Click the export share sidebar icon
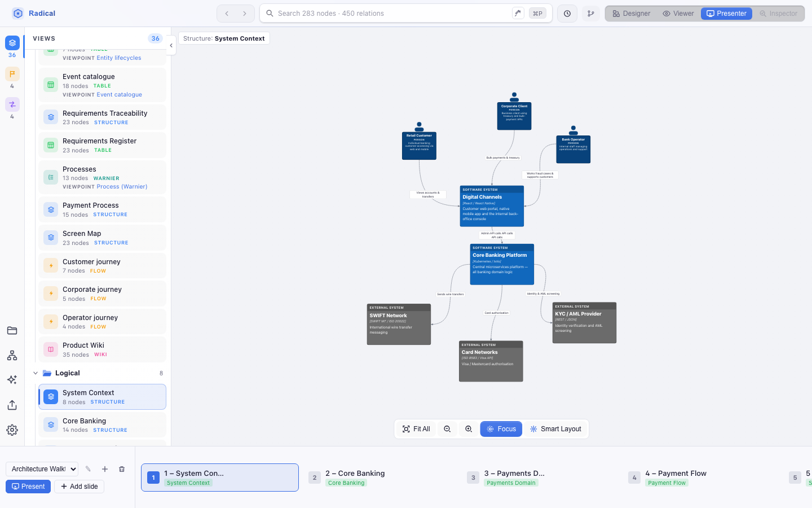812x508 pixels. pos(12,405)
